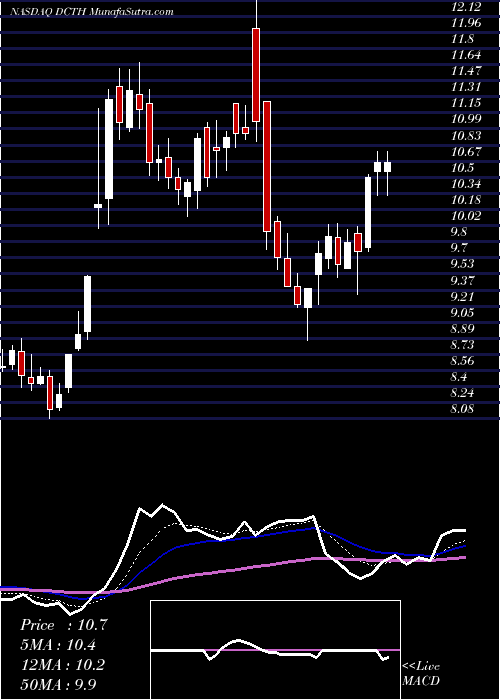Click the 10.02 price axis label
Viewport: 500px width, 700px height.
[x=467, y=216]
